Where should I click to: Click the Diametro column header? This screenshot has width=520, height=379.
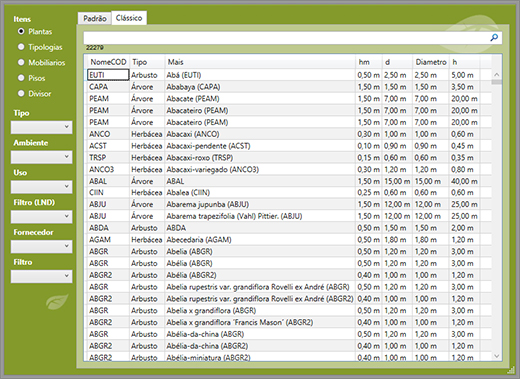[431, 62]
